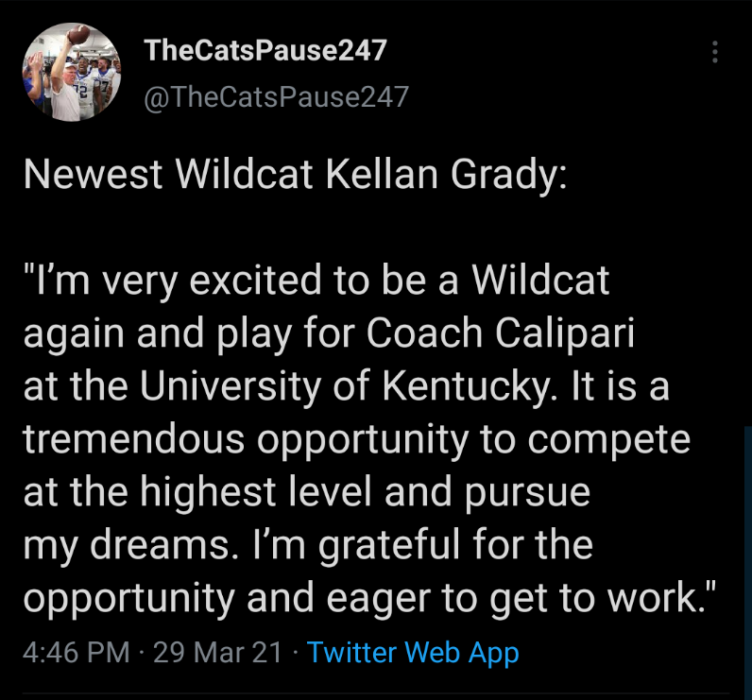Screen dimensions: 752x700
Task: Click the line "at the highest level and pursue"
Action: tap(306, 493)
